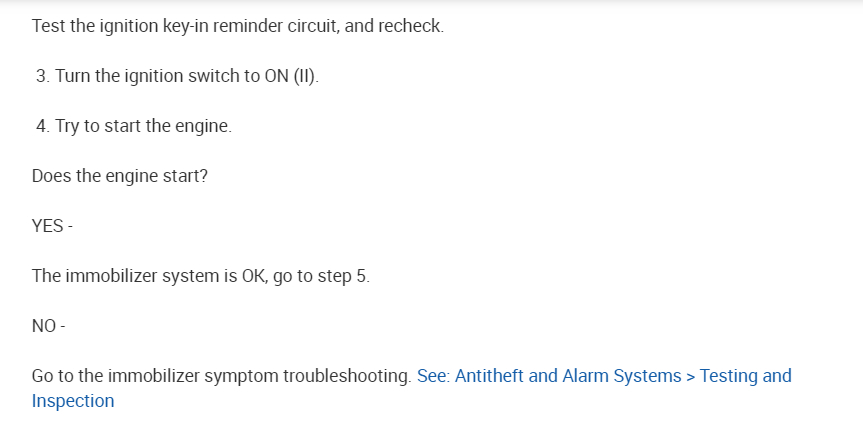Click the step number 4 marker
Viewport: 863px width, 435px height.
pyautogui.click(x=41, y=127)
